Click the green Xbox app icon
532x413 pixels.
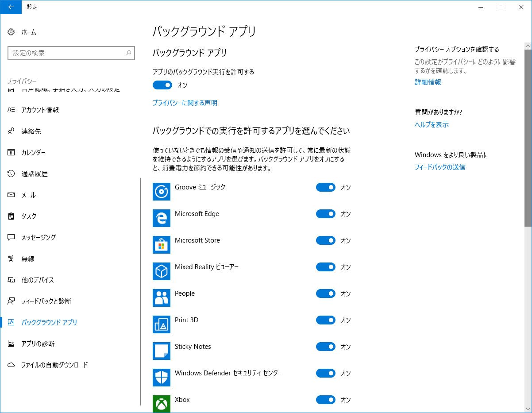[x=162, y=404]
